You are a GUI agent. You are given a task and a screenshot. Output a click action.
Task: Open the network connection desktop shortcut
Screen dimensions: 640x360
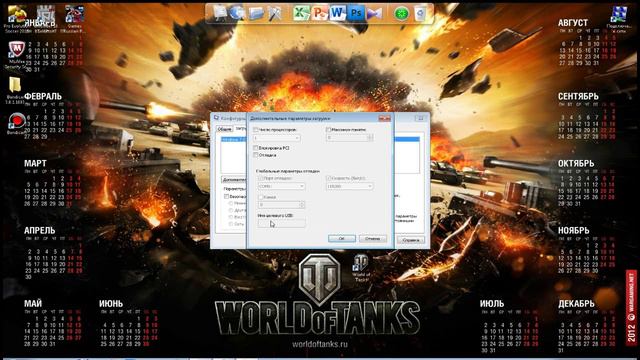click(619, 19)
